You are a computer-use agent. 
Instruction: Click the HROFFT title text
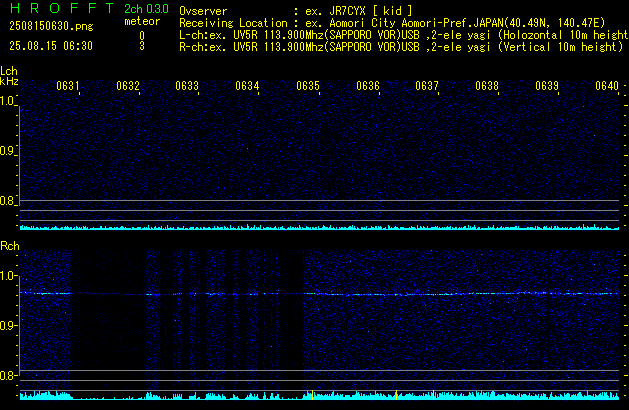tap(62, 8)
